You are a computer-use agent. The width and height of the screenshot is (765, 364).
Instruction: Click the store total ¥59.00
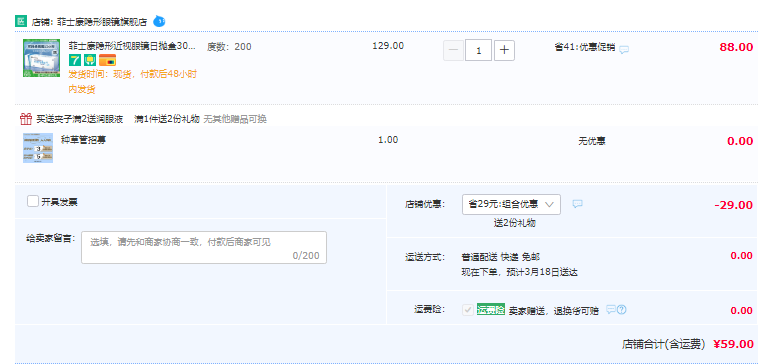click(733, 344)
